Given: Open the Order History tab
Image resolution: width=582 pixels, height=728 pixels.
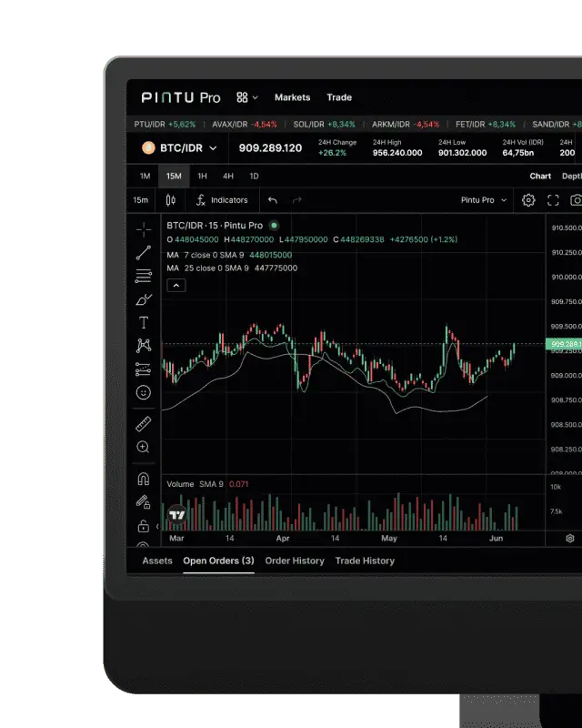Looking at the screenshot, I should pyautogui.click(x=295, y=561).
